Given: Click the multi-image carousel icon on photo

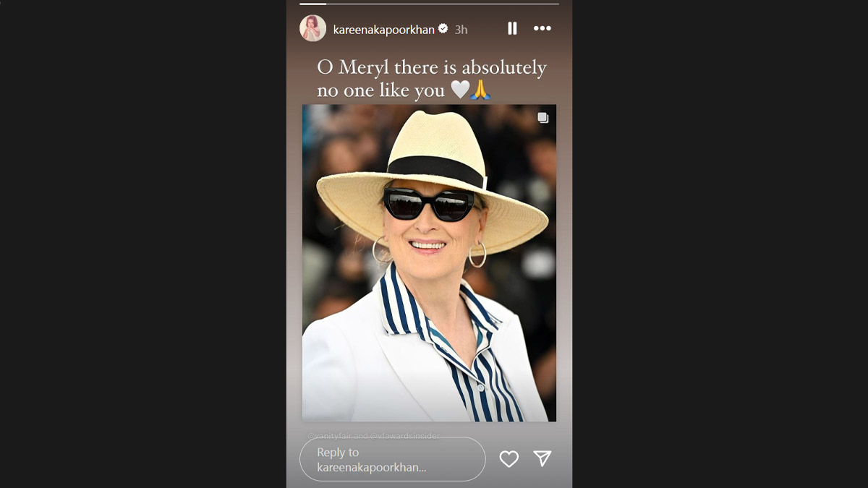Looking at the screenshot, I should [x=543, y=118].
